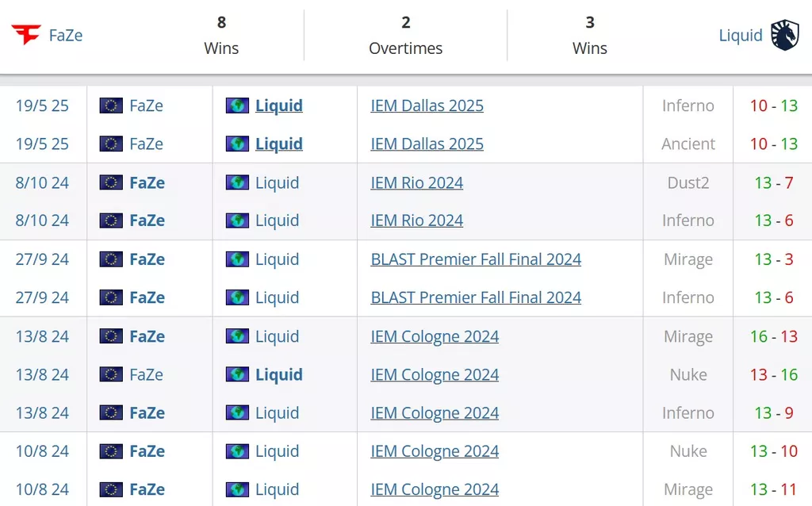Click the world flag in first IEM Dallas 2025 row
This screenshot has width=812, height=506.
coord(237,105)
